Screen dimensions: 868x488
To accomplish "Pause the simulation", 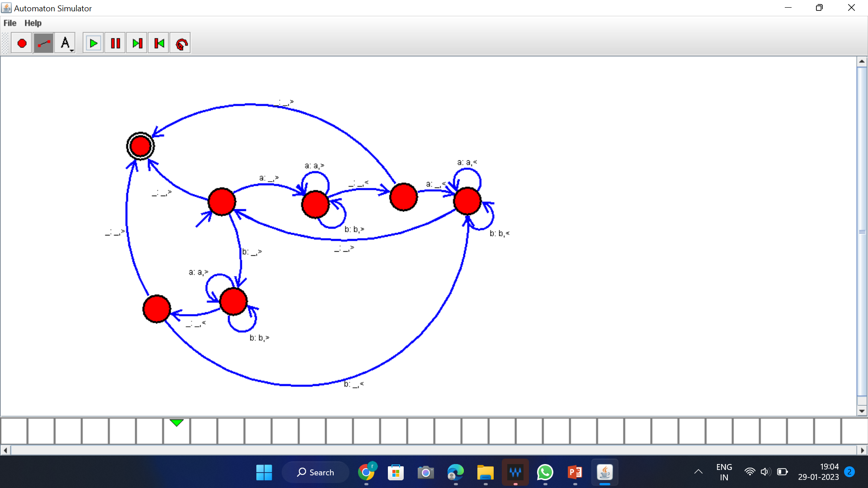I will 115,43.
